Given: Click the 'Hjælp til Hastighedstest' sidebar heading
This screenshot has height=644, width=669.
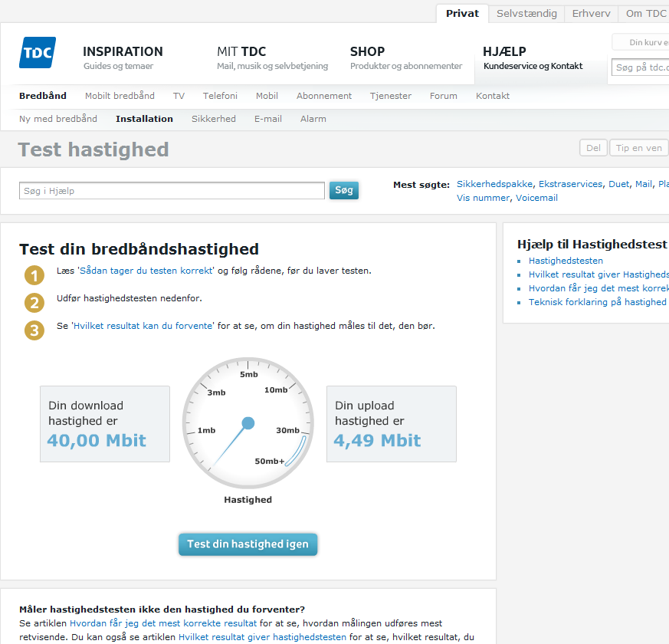Looking at the screenshot, I should tap(592, 244).
